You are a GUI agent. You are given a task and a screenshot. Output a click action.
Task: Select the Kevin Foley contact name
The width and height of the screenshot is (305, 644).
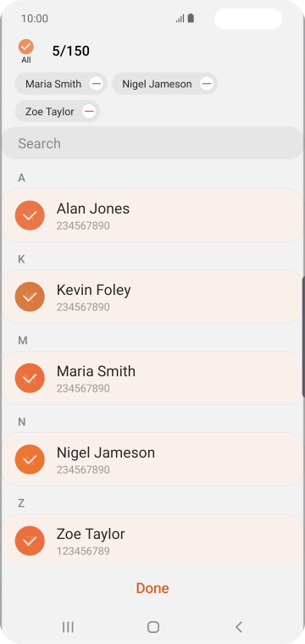(x=93, y=290)
